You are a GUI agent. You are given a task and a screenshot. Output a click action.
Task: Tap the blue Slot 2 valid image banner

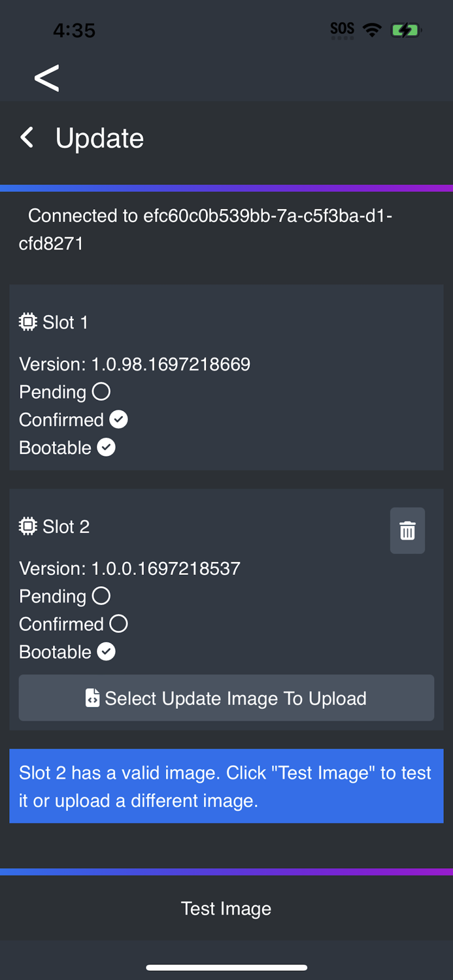(x=226, y=786)
